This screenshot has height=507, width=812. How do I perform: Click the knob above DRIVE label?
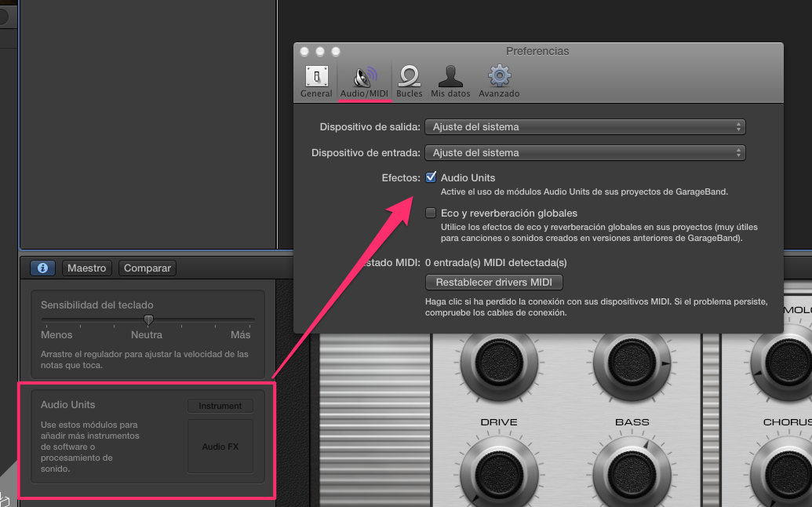pyautogui.click(x=499, y=363)
